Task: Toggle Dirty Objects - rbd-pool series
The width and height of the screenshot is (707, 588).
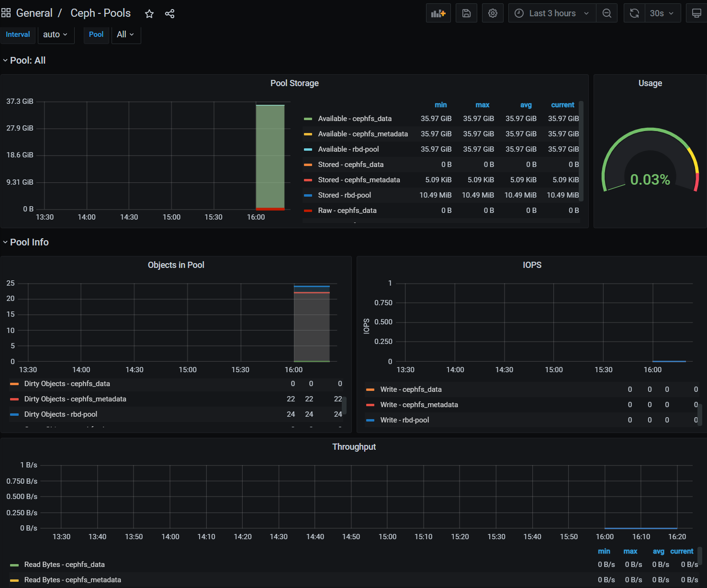Action: (61, 414)
